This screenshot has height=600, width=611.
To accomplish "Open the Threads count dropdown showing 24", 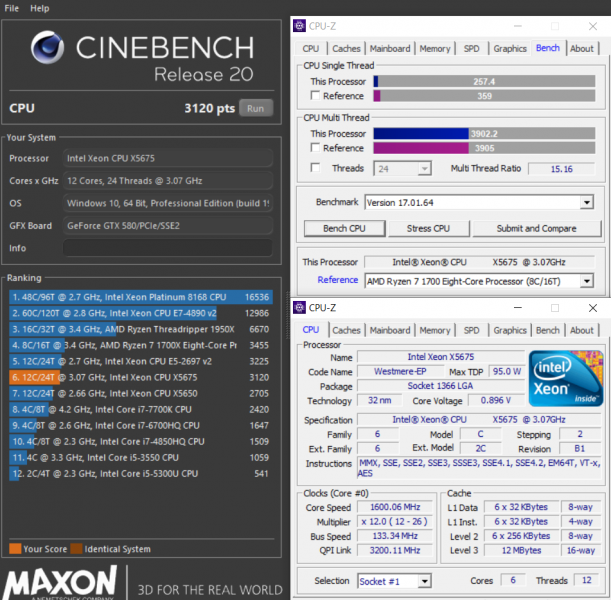I will pos(424,169).
